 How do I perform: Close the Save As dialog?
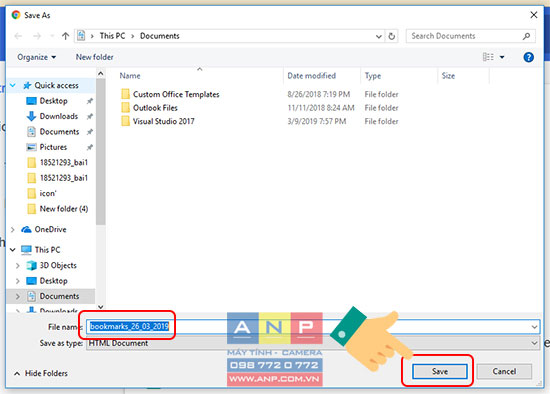coord(534,15)
